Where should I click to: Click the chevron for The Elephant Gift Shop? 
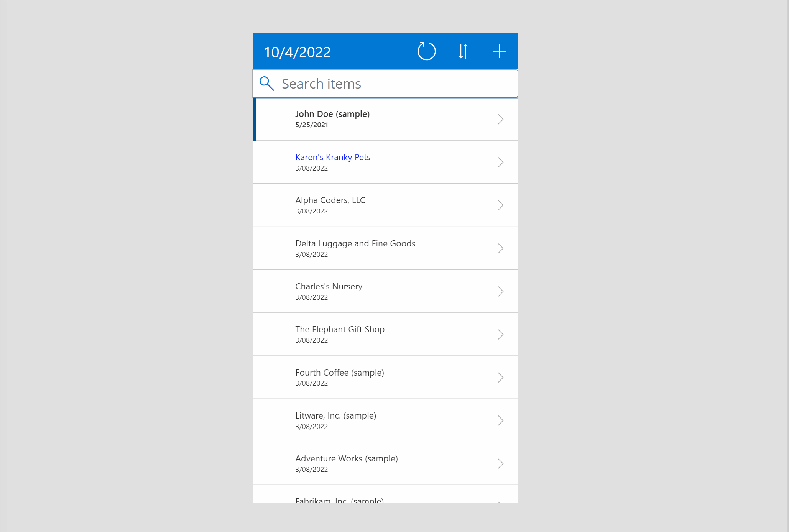(500, 334)
